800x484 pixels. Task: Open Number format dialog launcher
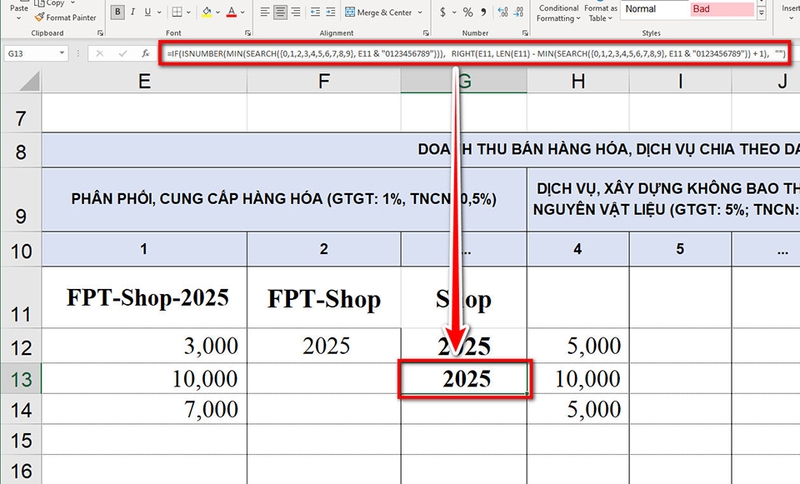525,33
